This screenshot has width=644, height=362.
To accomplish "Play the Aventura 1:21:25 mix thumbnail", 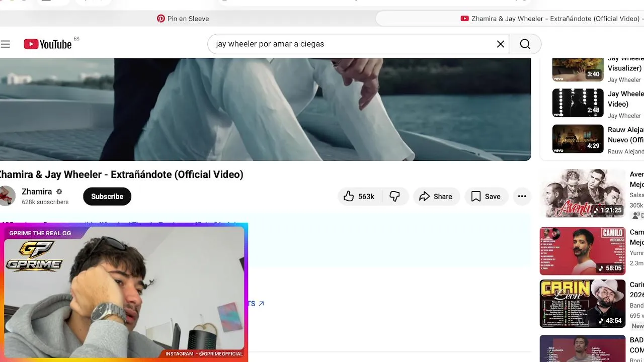I will 583,193.
